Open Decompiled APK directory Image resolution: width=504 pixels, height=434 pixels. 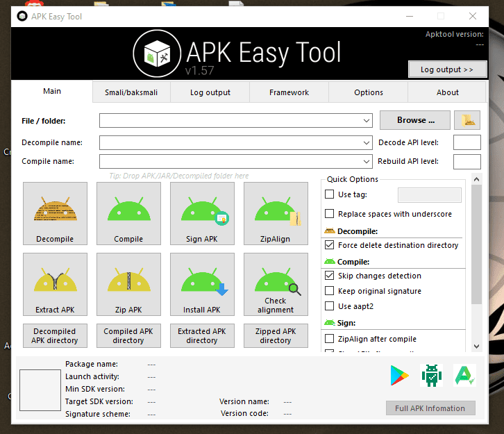(x=55, y=335)
